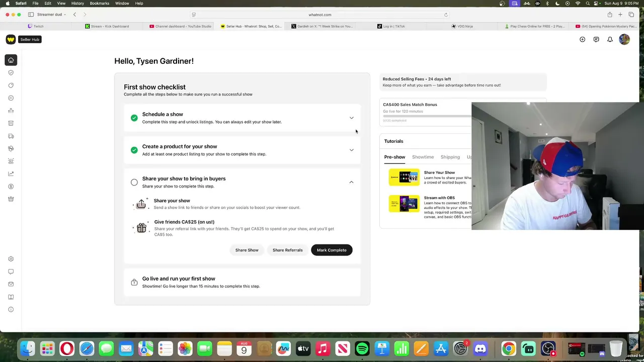
Task: Click the Reduced Selling Fees banner
Action: [x=463, y=82]
